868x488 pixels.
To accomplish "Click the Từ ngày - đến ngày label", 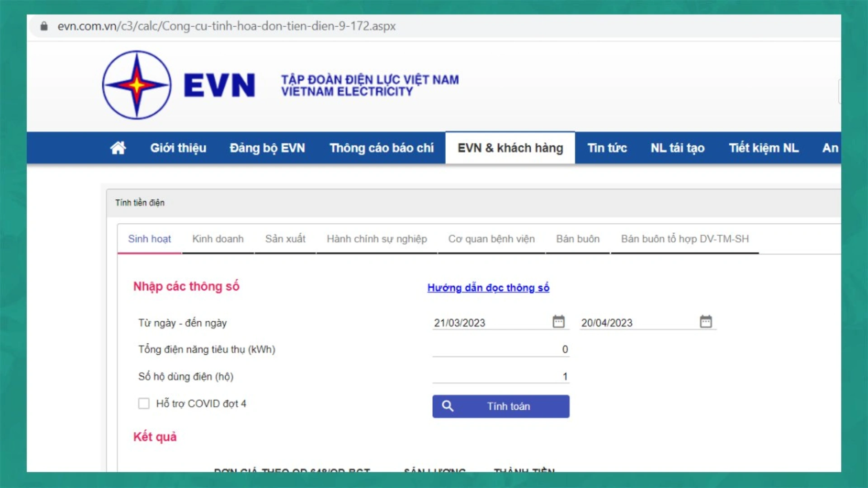I will point(182,323).
